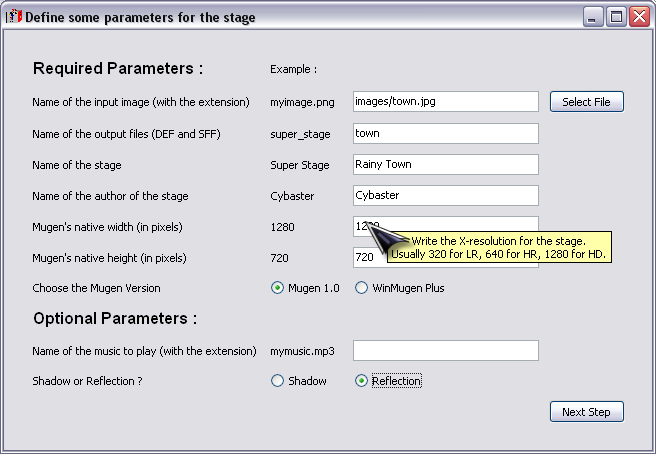Click the application icon in the title bar
The image size is (656, 454).
[15, 17]
